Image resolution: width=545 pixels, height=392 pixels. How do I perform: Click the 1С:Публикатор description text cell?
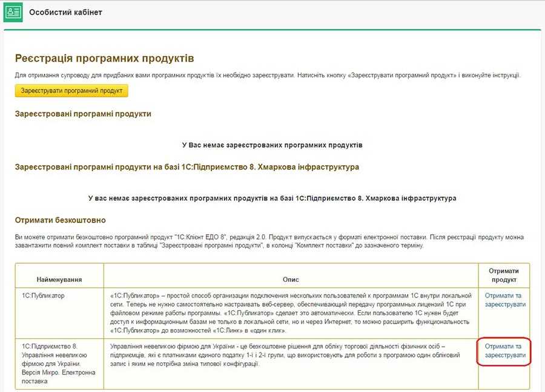point(291,313)
